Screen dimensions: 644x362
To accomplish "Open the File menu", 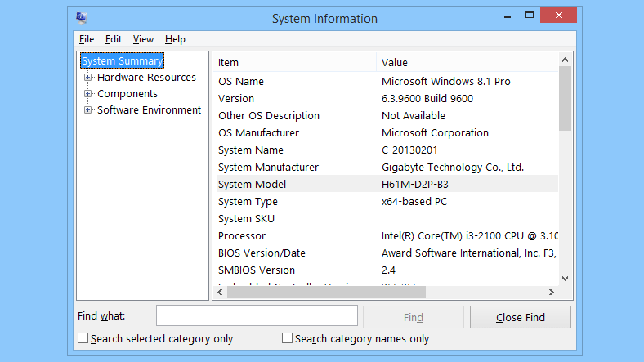I will (87, 39).
